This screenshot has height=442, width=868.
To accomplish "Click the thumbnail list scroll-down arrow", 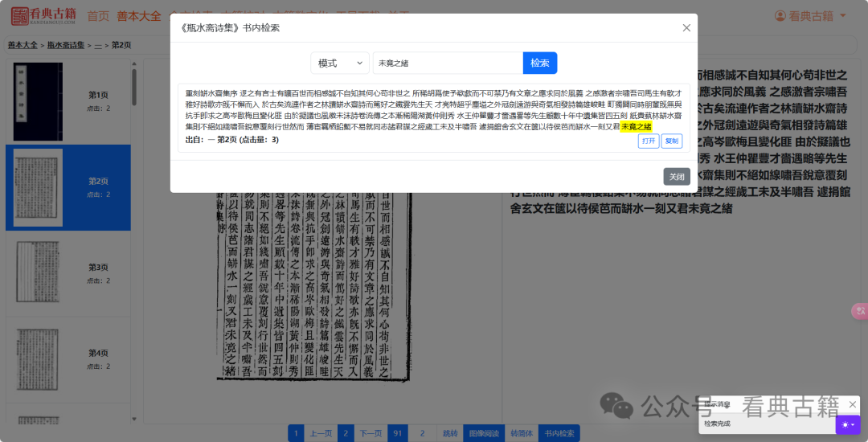I will point(134,419).
